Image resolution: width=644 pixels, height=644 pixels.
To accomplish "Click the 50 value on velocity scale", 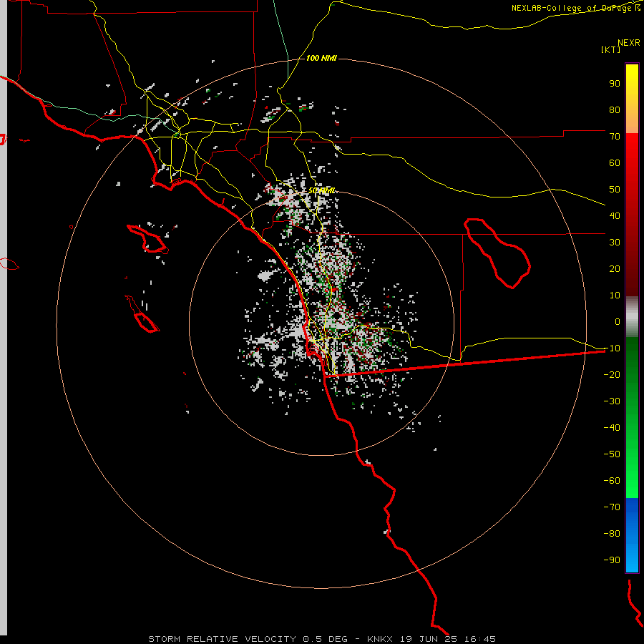I will click(615, 190).
